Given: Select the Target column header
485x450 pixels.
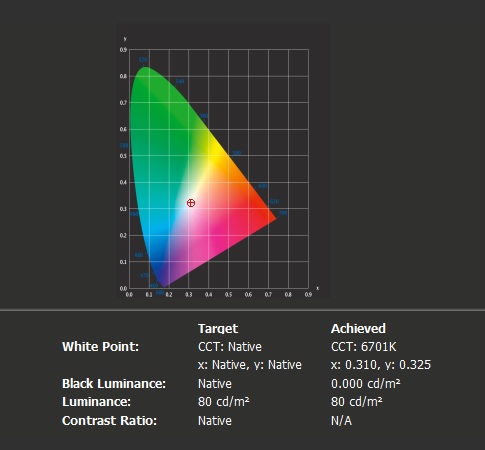Looking at the screenshot, I should tap(218, 329).
